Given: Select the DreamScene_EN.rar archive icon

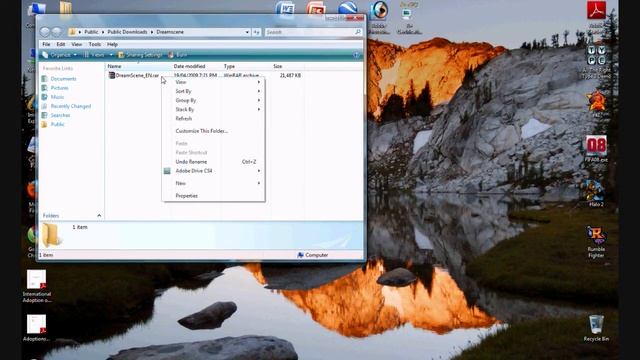Looking at the screenshot, I should pos(112,75).
